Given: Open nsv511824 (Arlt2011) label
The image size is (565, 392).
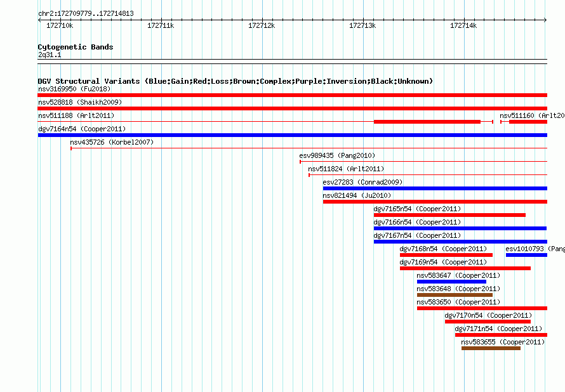Looking at the screenshot, I should (346, 169).
